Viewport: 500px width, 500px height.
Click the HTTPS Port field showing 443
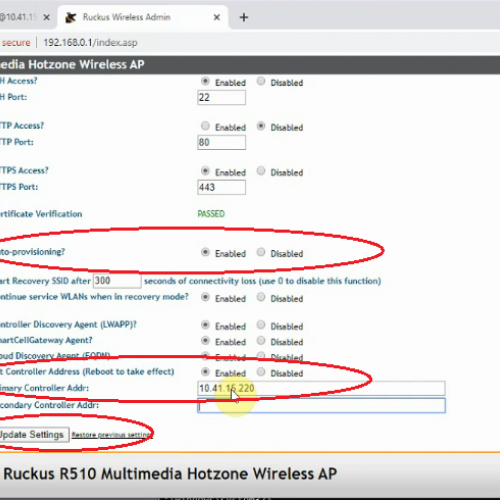(x=222, y=187)
